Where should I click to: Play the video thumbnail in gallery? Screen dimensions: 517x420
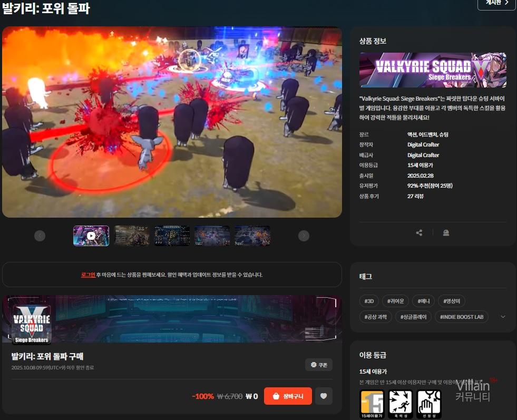(91, 236)
